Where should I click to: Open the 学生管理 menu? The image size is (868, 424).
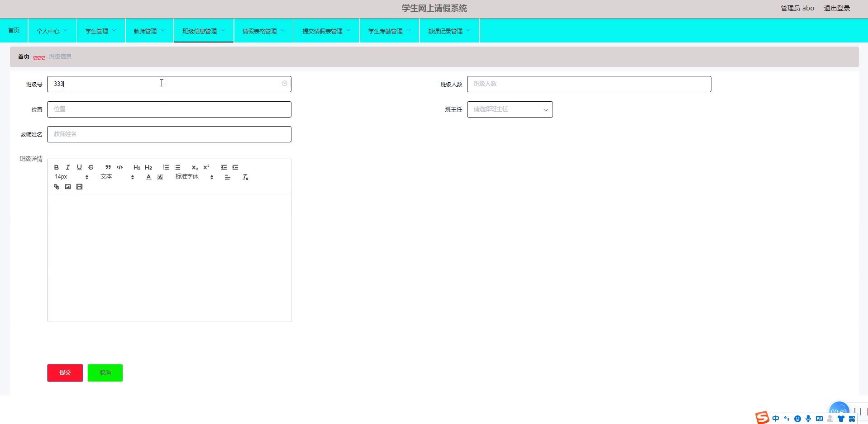coord(100,31)
